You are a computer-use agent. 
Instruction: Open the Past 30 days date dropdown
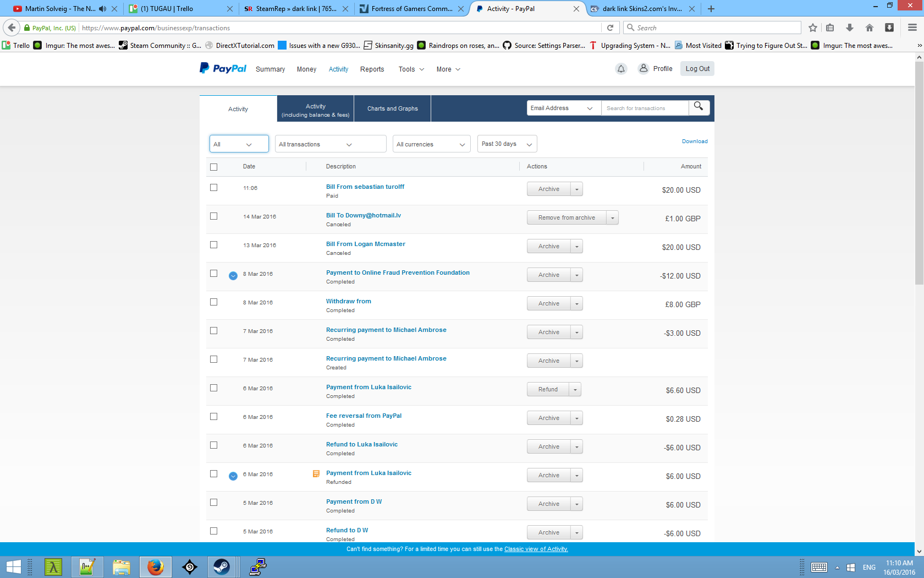(x=507, y=144)
